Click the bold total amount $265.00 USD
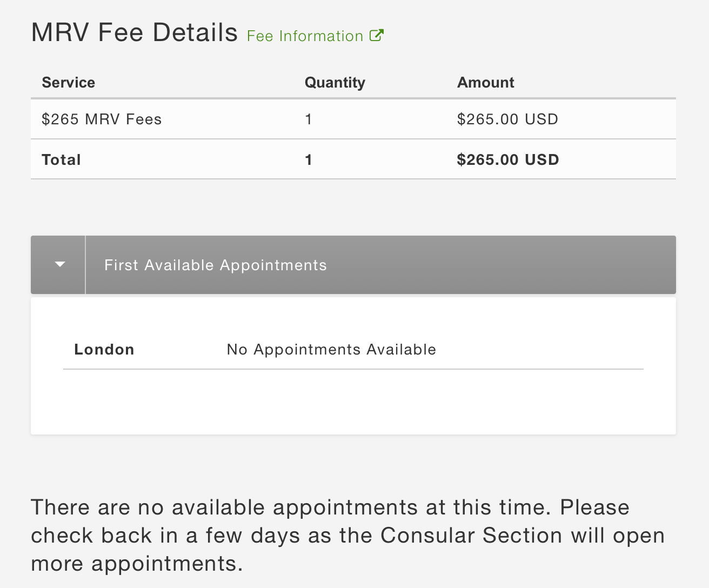 [508, 159]
